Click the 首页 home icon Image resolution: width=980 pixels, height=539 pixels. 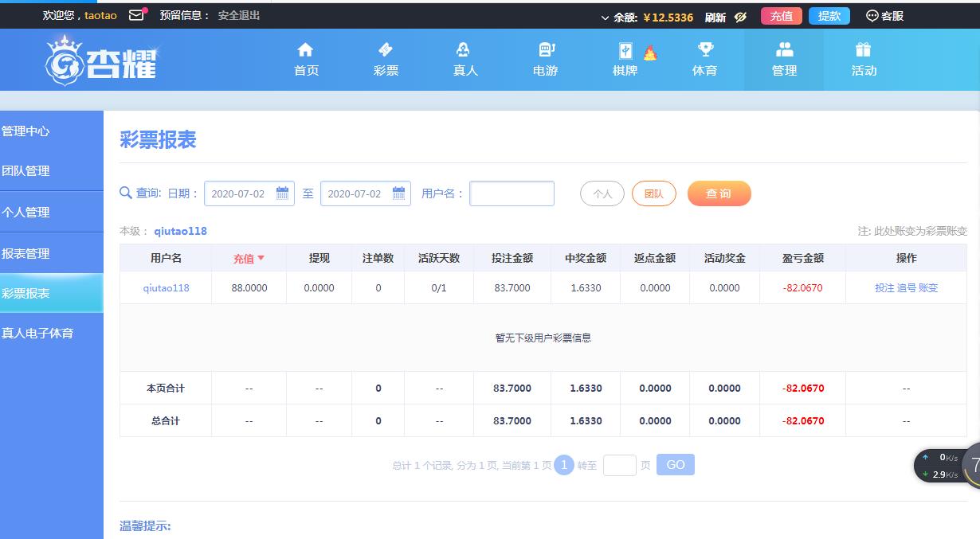tap(306, 51)
